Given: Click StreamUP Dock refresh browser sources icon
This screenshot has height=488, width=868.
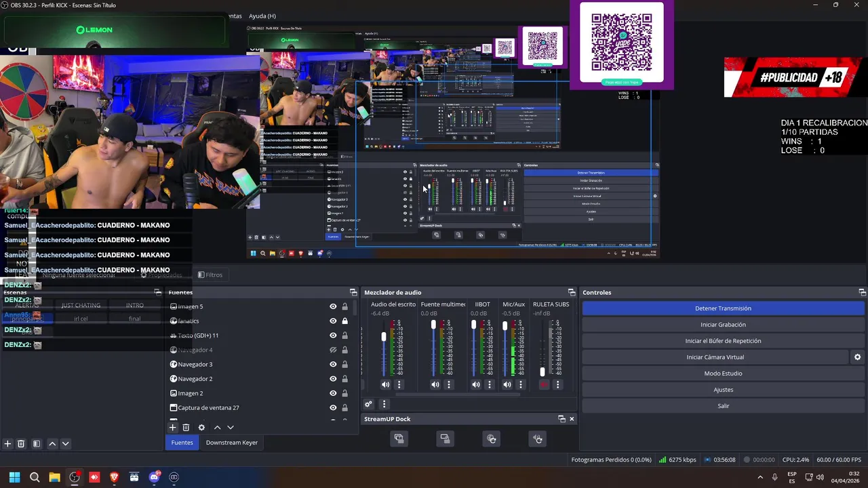Looking at the screenshot, I should pos(492,439).
